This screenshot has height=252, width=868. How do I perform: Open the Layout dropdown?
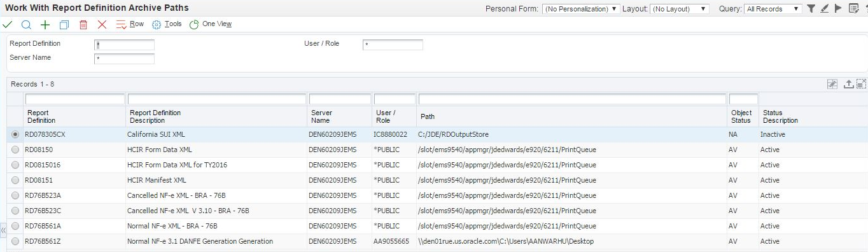pos(680,9)
